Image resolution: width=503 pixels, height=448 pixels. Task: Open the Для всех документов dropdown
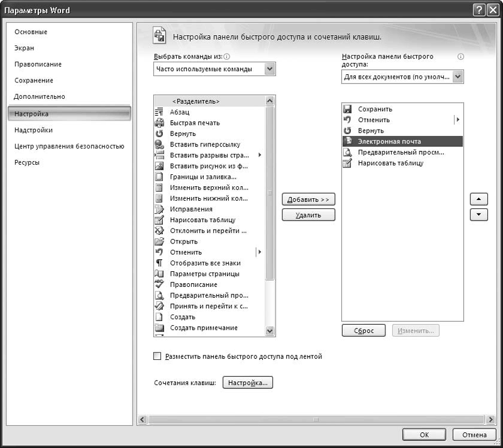click(x=458, y=77)
